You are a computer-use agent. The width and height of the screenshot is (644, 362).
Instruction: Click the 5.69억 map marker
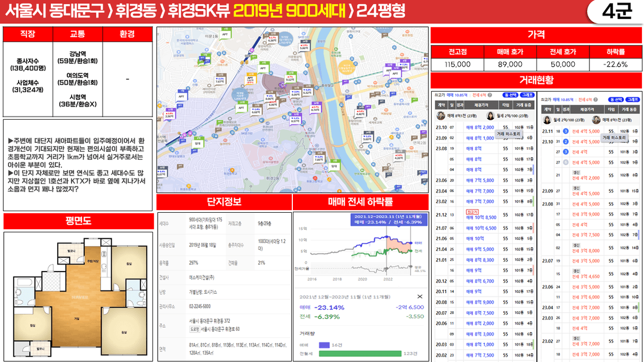367,137
